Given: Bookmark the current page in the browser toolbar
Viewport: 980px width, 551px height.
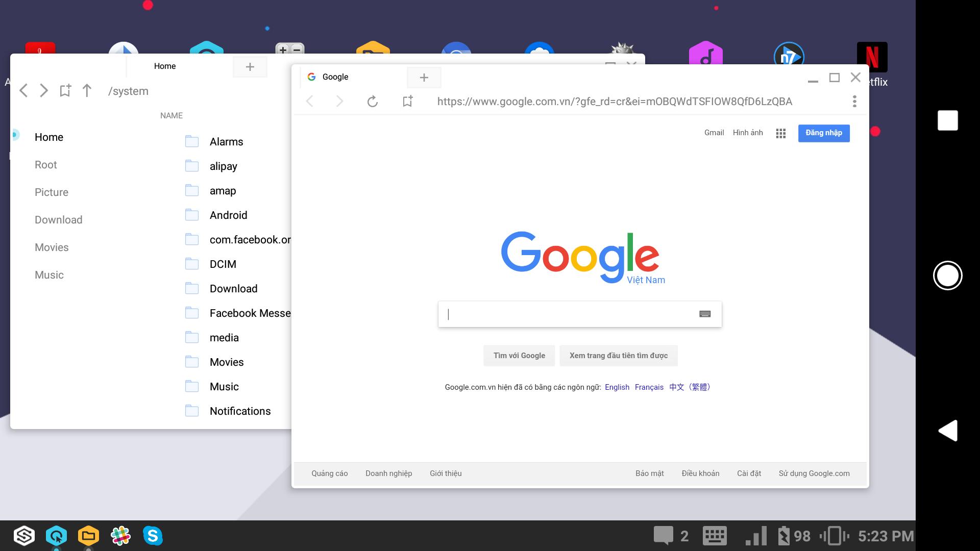Looking at the screenshot, I should point(407,101).
